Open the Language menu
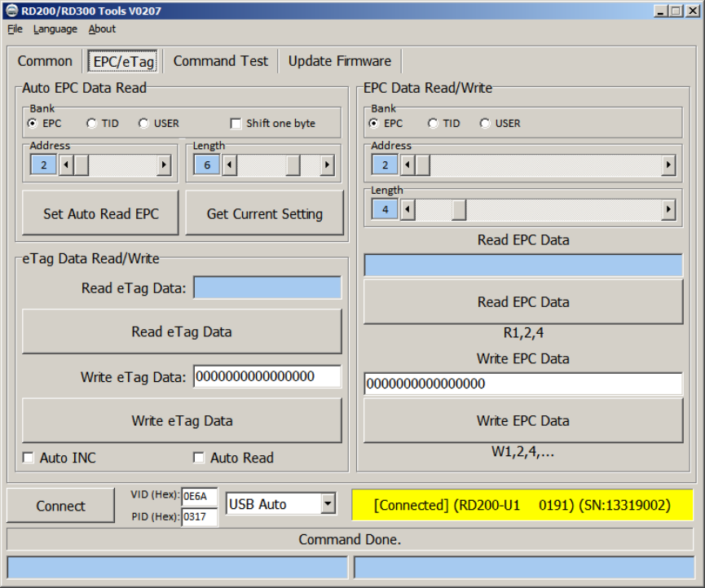 [55, 29]
